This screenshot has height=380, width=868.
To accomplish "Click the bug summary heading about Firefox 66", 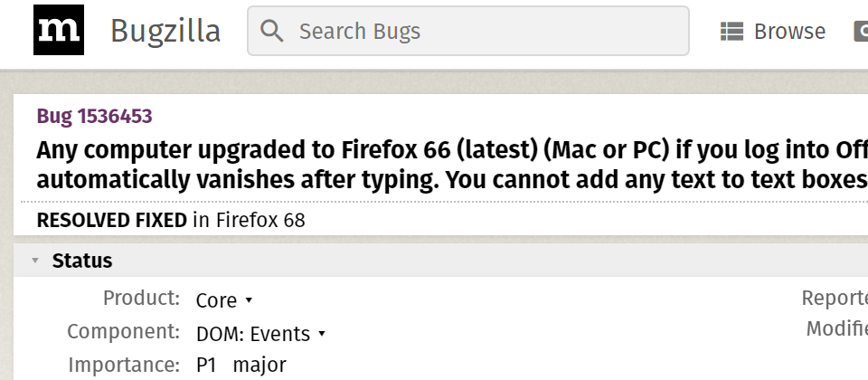I will (x=452, y=165).
